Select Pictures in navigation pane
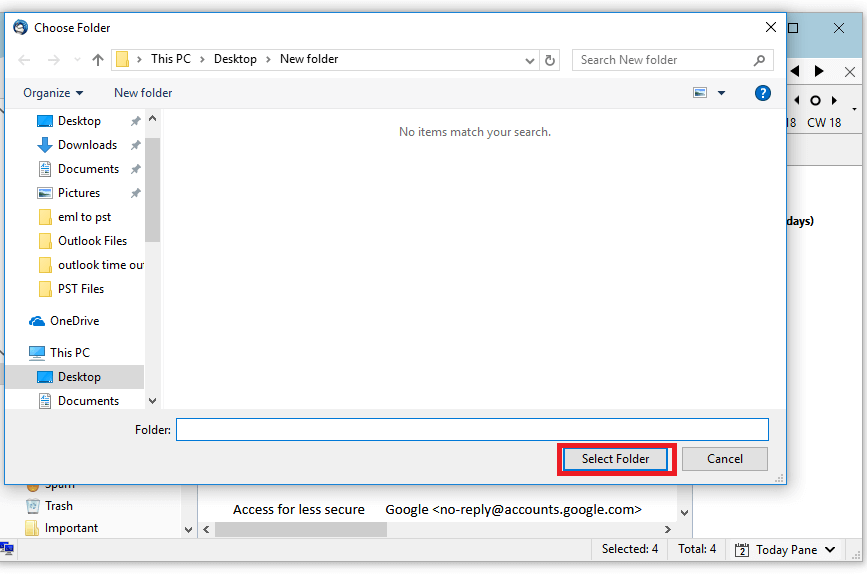The image size is (867, 574). (x=79, y=193)
